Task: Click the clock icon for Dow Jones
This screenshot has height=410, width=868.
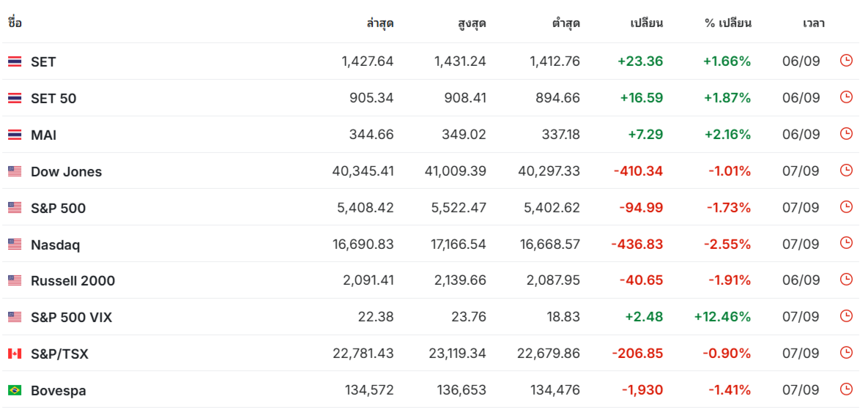Action: (x=846, y=170)
